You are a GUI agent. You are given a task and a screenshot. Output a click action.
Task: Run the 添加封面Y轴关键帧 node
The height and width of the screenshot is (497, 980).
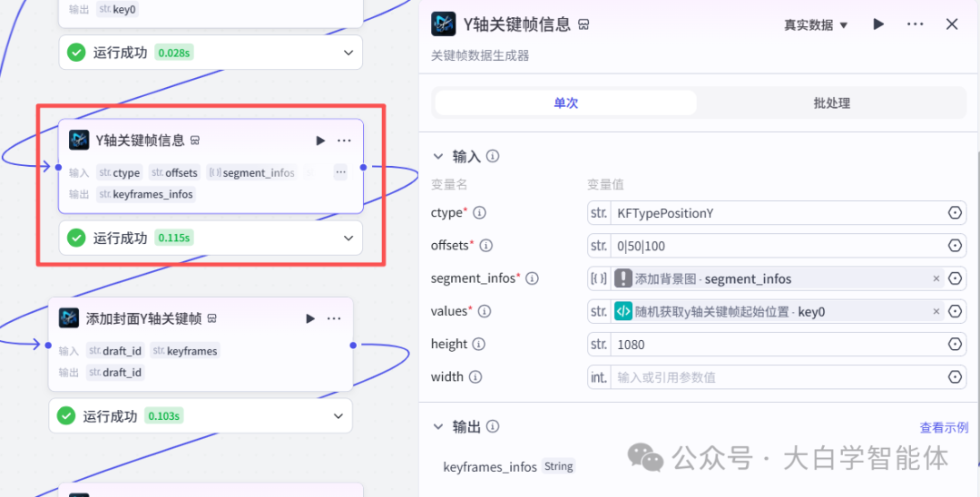point(310,318)
